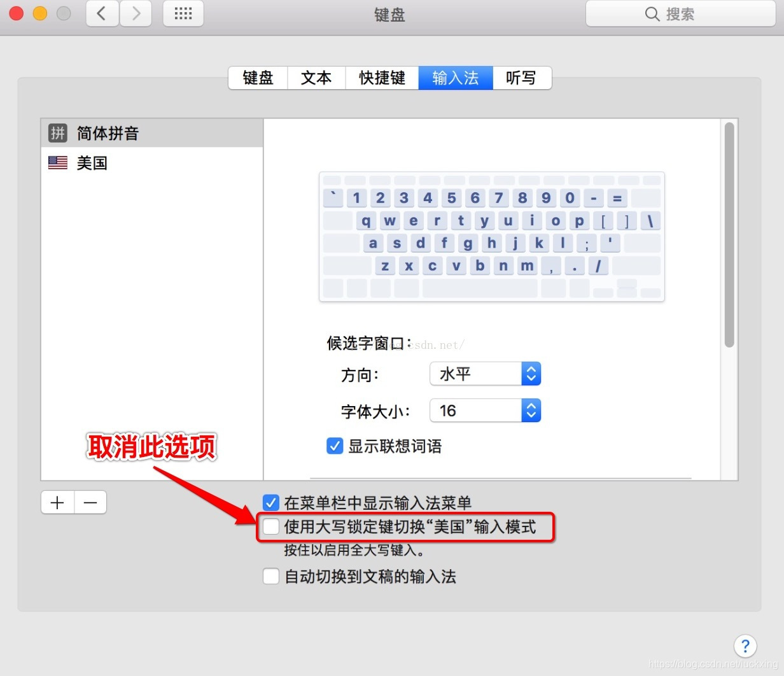This screenshot has height=676, width=784.
Task: Select the 输入法 tab
Action: tap(456, 78)
